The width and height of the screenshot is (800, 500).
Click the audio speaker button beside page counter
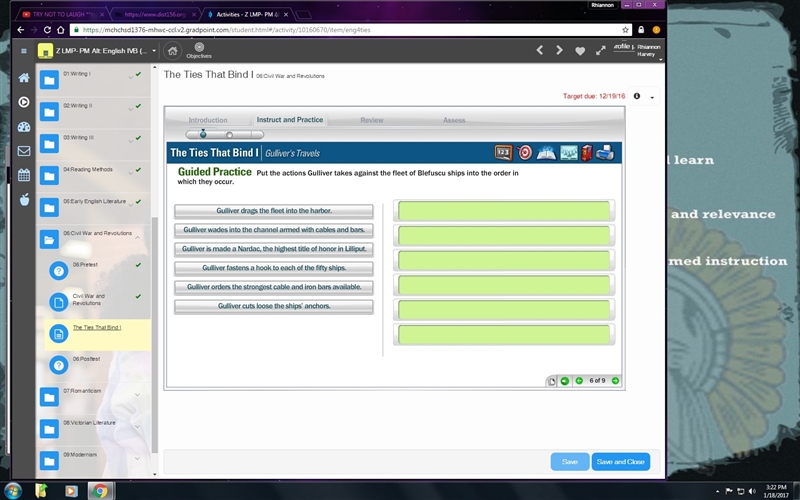565,381
